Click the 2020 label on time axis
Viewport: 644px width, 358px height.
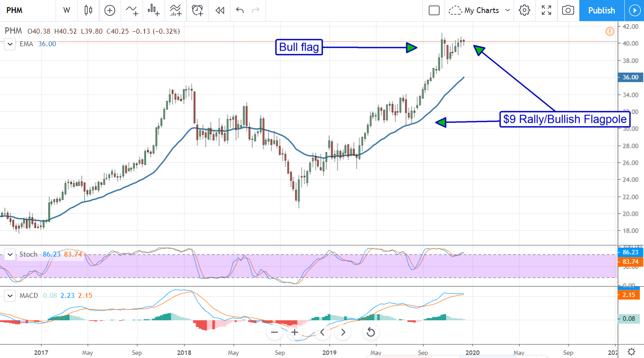pyautogui.click(x=472, y=352)
